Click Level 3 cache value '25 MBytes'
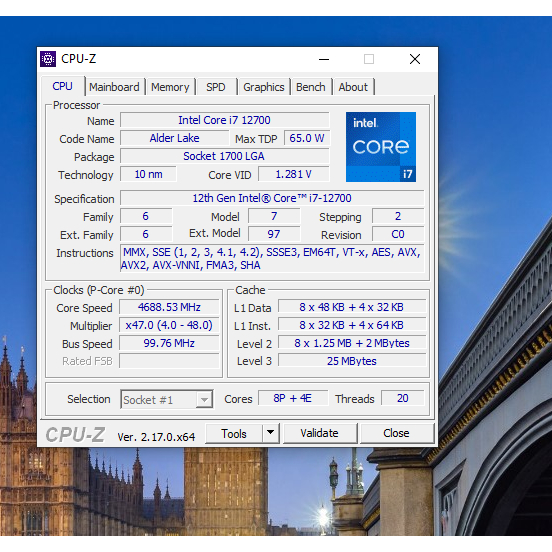The width and height of the screenshot is (552, 552). pos(352,361)
